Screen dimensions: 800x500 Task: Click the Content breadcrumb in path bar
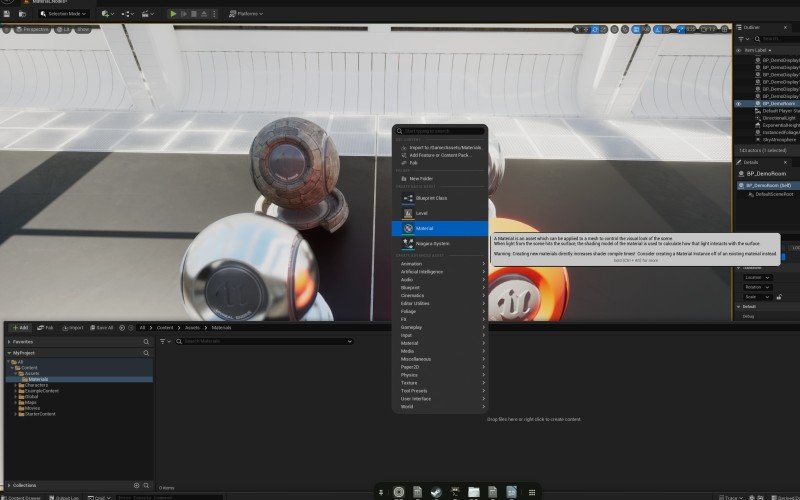(x=165, y=328)
